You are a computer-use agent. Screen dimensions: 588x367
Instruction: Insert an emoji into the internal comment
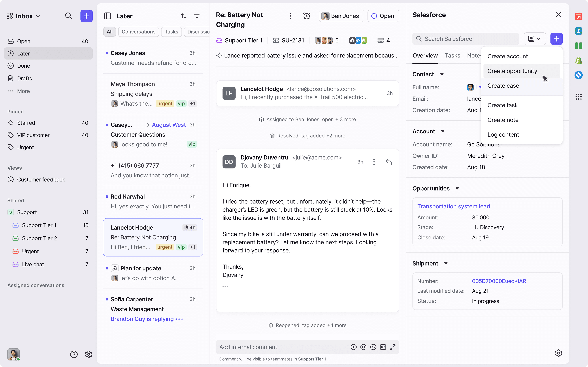[x=373, y=347]
